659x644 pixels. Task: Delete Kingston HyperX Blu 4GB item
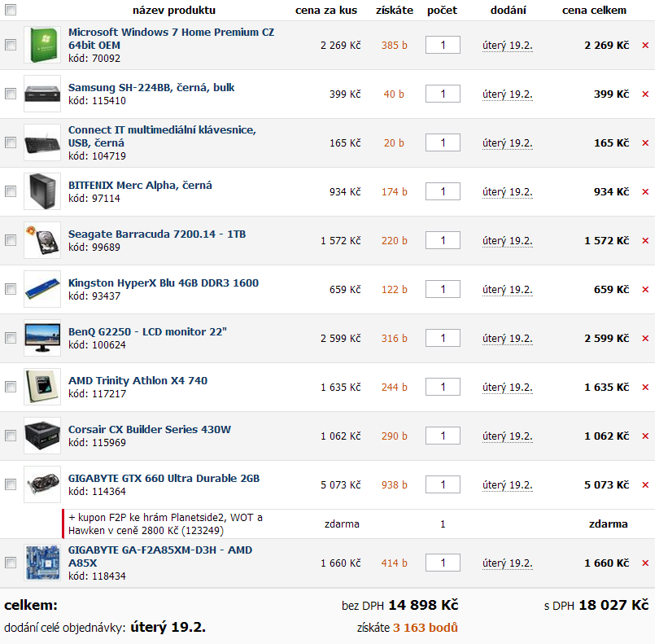pyautogui.click(x=645, y=289)
